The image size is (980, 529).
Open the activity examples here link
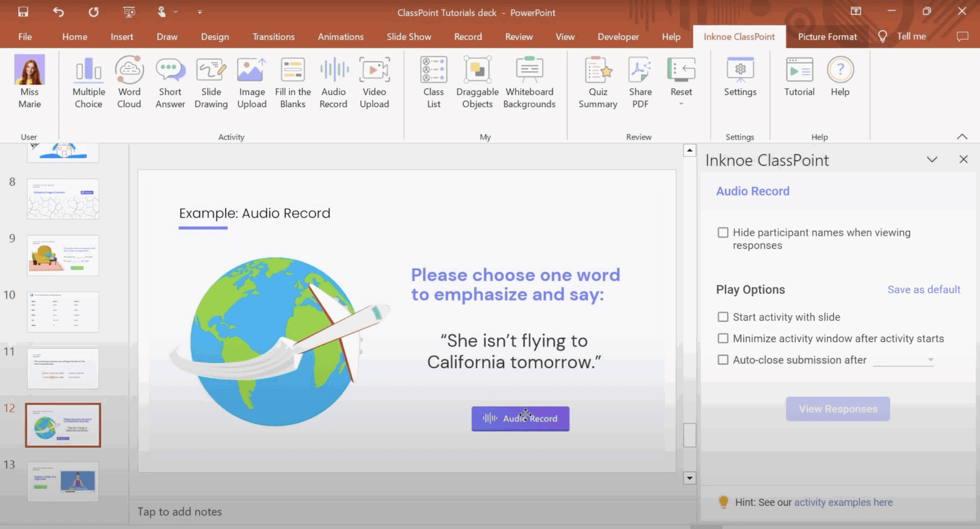(843, 502)
